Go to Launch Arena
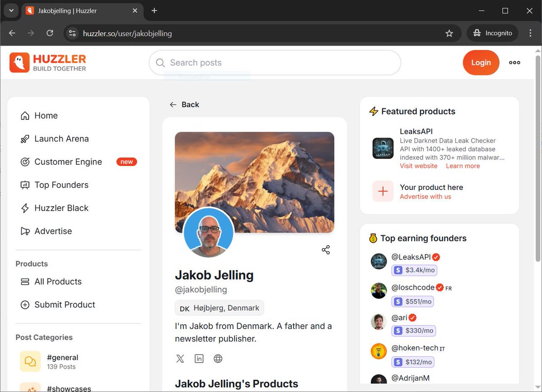The height and width of the screenshot is (392, 542). click(x=55, y=138)
